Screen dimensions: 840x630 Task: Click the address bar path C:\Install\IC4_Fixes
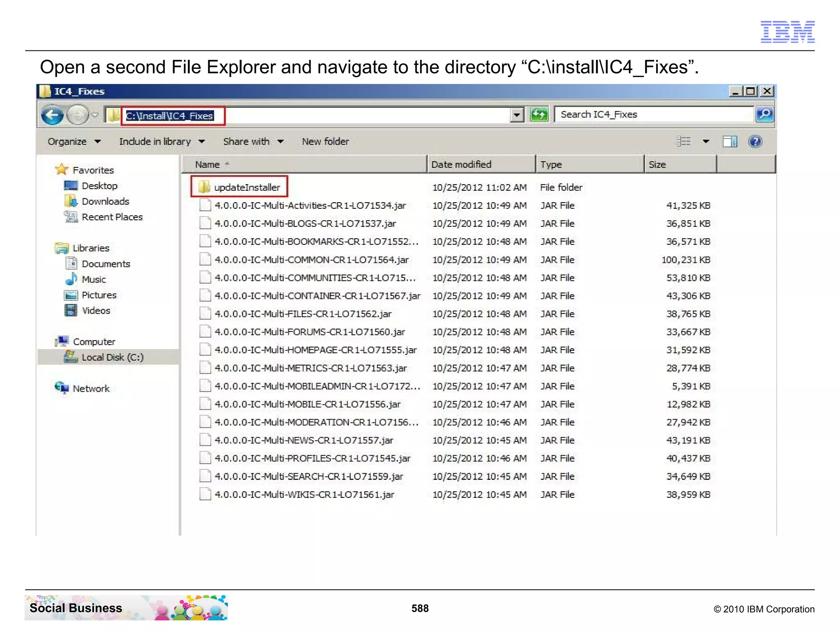169,116
